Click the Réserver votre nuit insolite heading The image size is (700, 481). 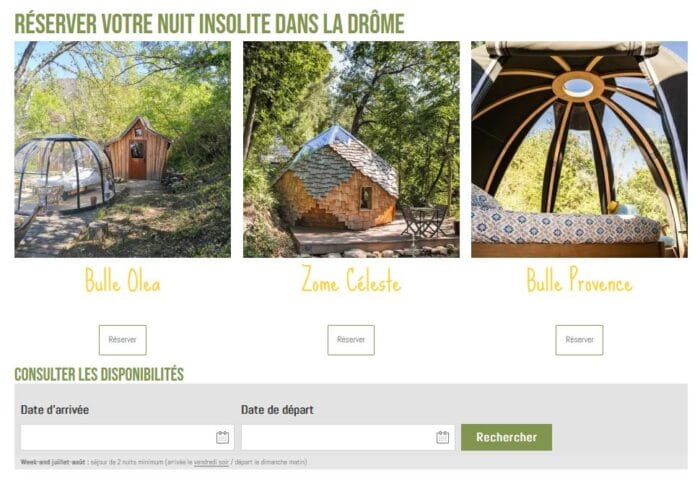[209, 24]
